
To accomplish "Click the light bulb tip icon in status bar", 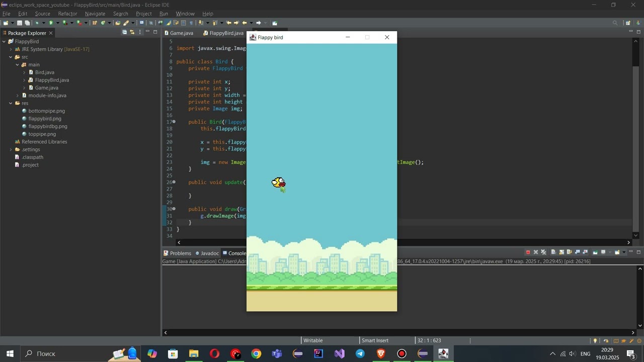I will pos(595,341).
